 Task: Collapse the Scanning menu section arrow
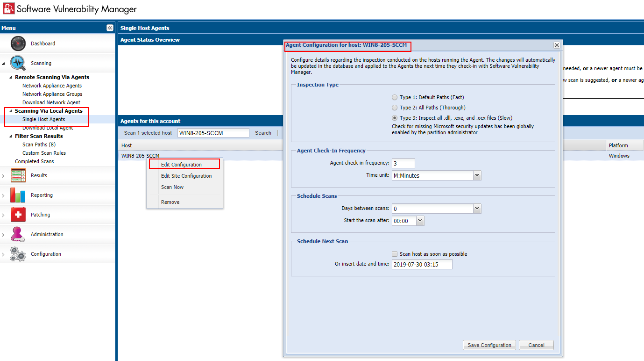[x=3, y=63]
